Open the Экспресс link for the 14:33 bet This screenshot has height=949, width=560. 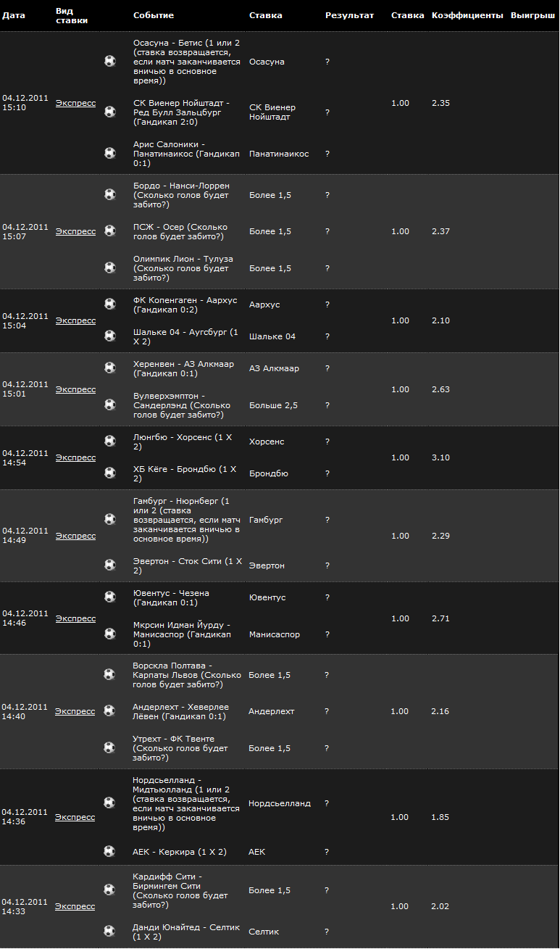click(x=75, y=906)
